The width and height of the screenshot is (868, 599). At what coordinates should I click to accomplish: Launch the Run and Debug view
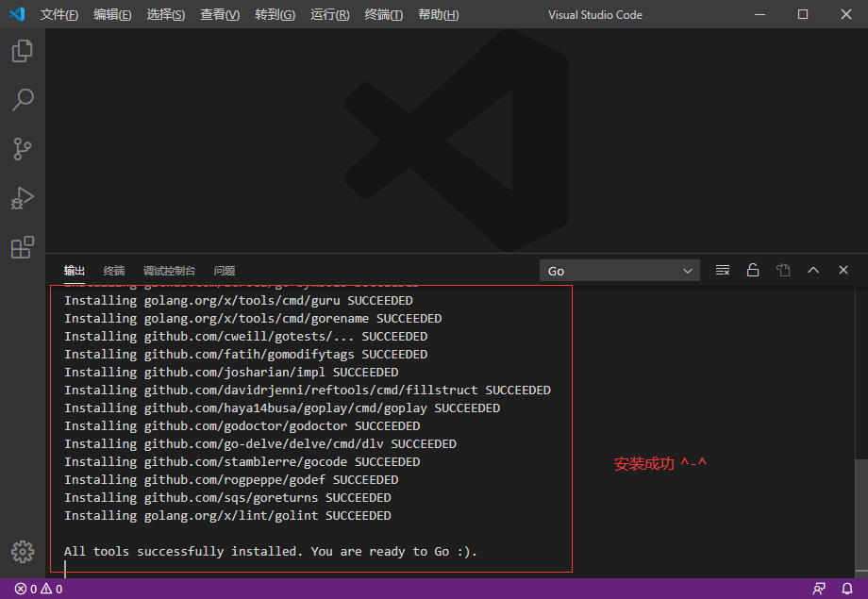pos(23,198)
